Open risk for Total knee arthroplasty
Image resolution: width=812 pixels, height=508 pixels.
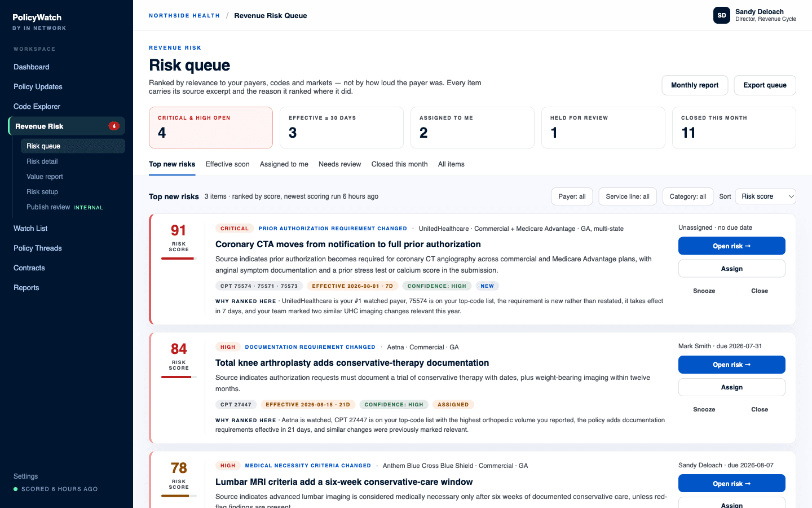[x=732, y=365]
